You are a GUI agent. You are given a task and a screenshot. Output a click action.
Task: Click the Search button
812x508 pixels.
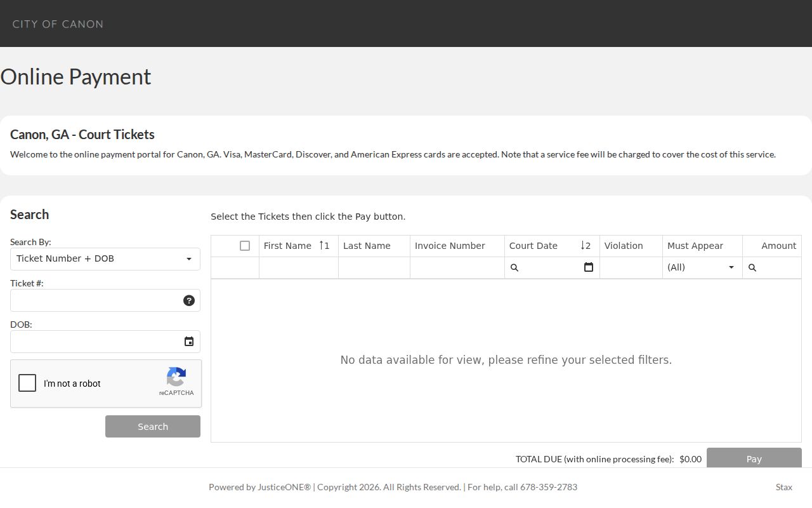click(153, 427)
